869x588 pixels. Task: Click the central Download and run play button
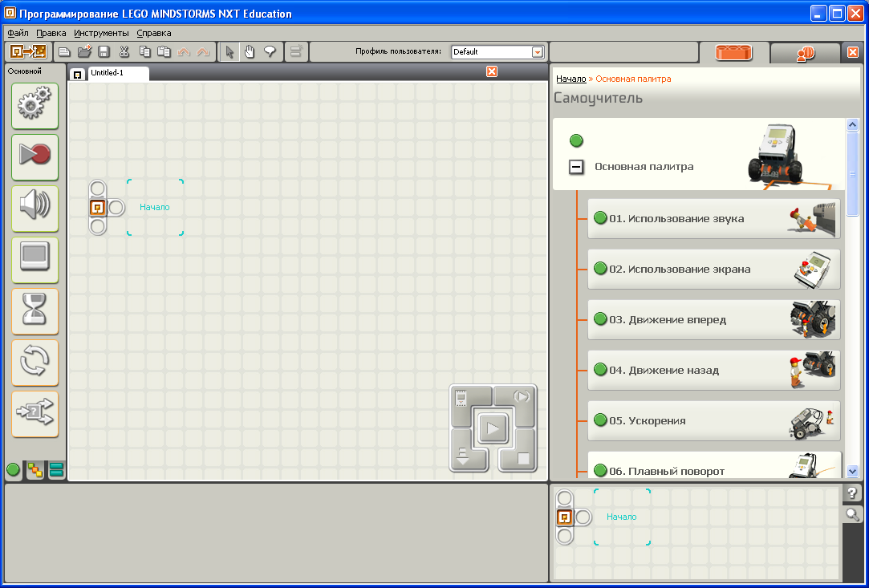click(493, 428)
